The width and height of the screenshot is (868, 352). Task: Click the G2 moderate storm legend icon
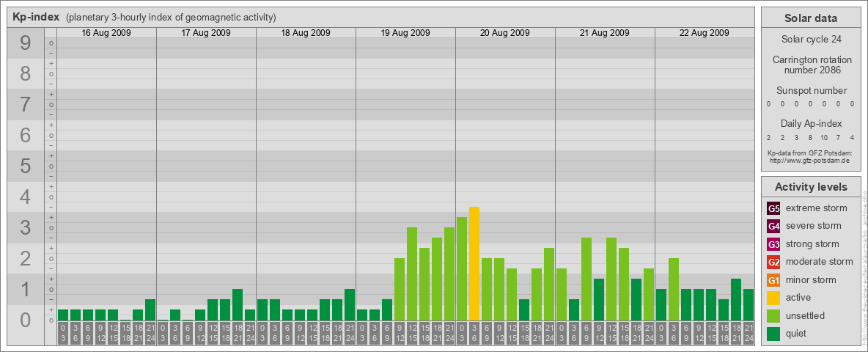(773, 262)
